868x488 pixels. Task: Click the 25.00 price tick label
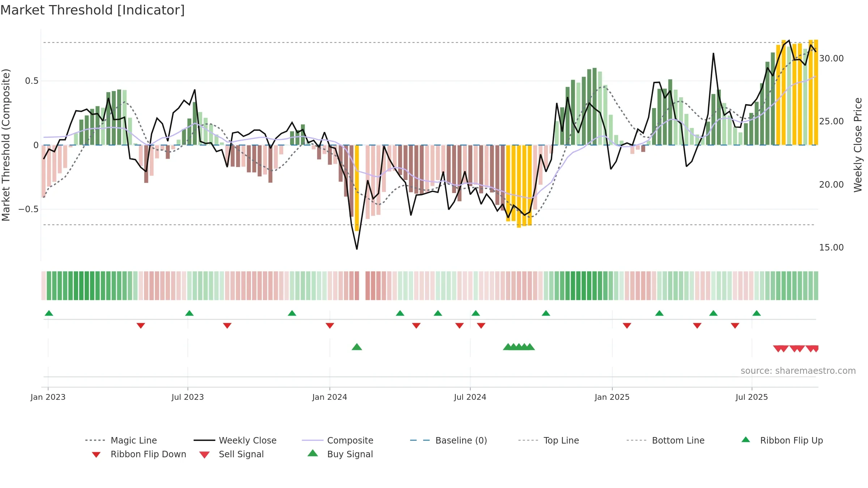coord(831,121)
